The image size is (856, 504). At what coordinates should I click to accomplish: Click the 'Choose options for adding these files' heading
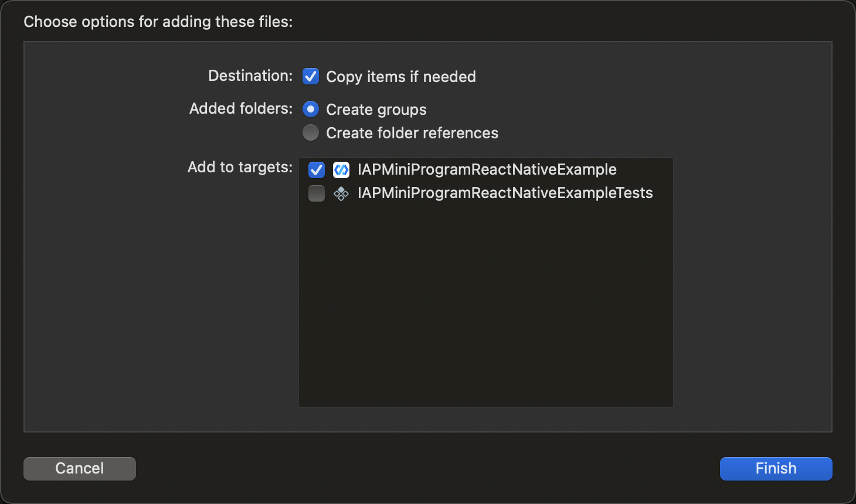click(x=158, y=22)
